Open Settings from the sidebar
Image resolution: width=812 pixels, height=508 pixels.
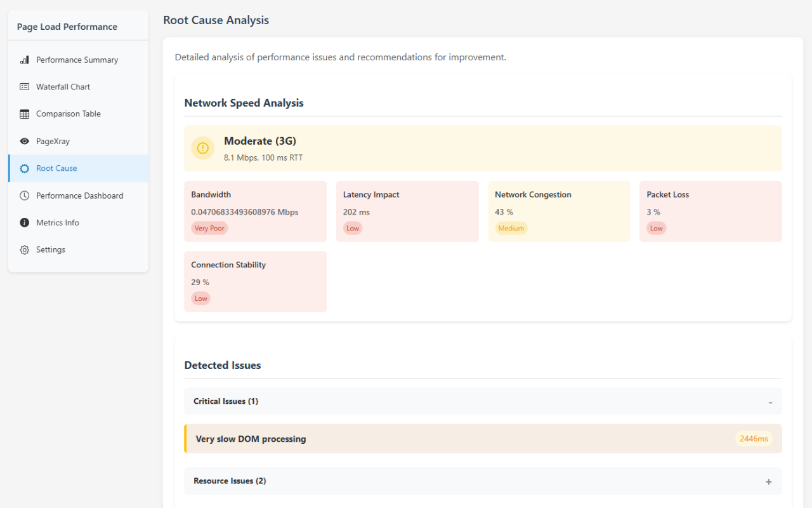pos(79,250)
